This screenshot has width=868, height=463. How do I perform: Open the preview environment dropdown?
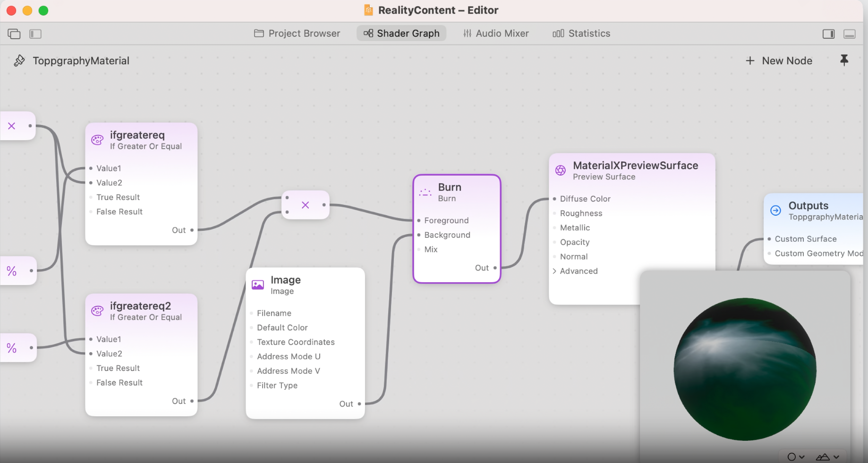(827, 456)
